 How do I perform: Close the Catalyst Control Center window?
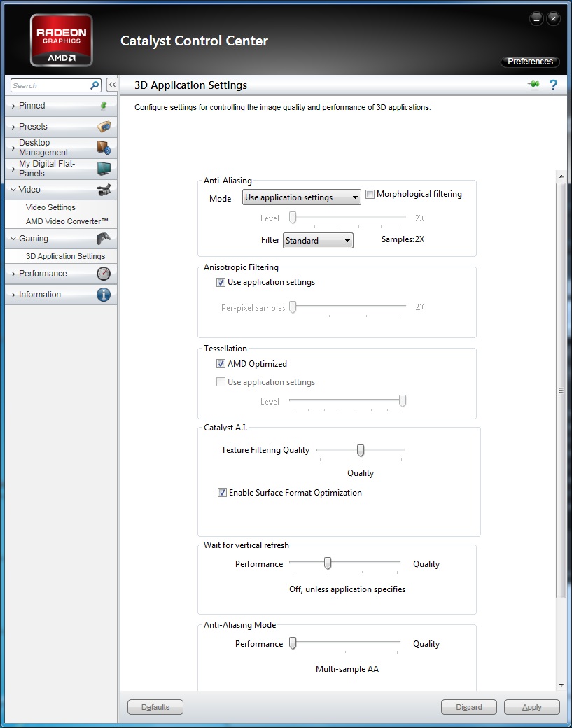pos(553,19)
